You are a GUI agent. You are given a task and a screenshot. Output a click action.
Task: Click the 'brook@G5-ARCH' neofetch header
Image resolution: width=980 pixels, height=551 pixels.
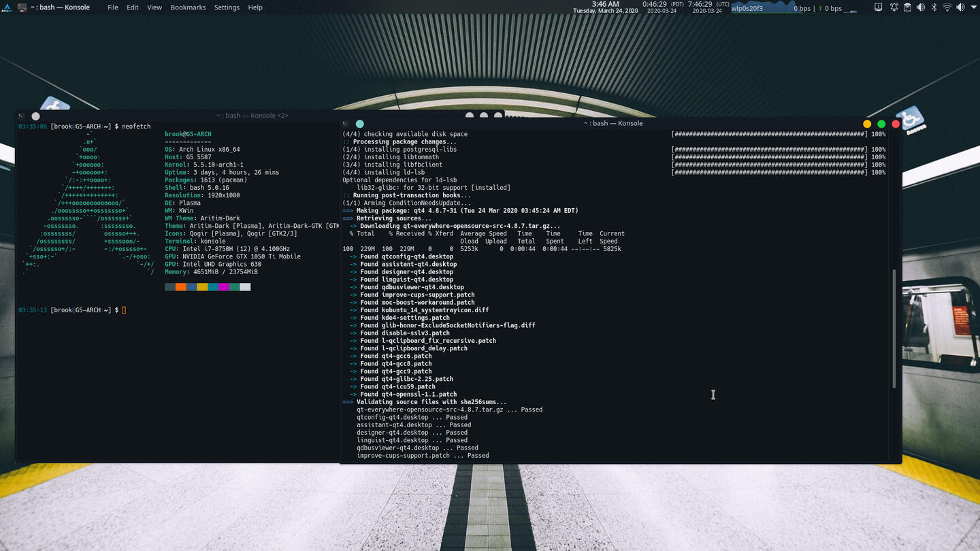coord(188,134)
